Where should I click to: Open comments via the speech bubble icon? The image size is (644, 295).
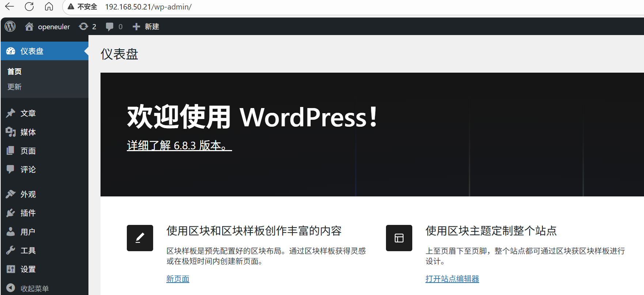[109, 27]
